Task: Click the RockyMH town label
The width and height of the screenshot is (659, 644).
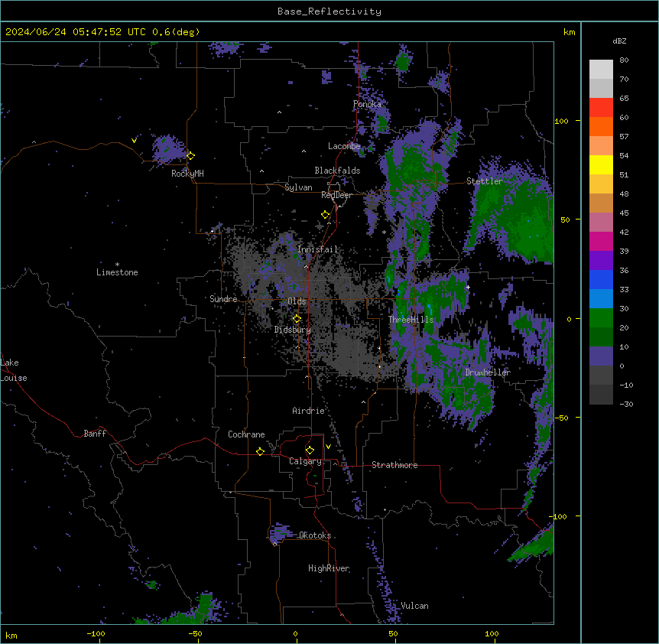Action: point(187,174)
